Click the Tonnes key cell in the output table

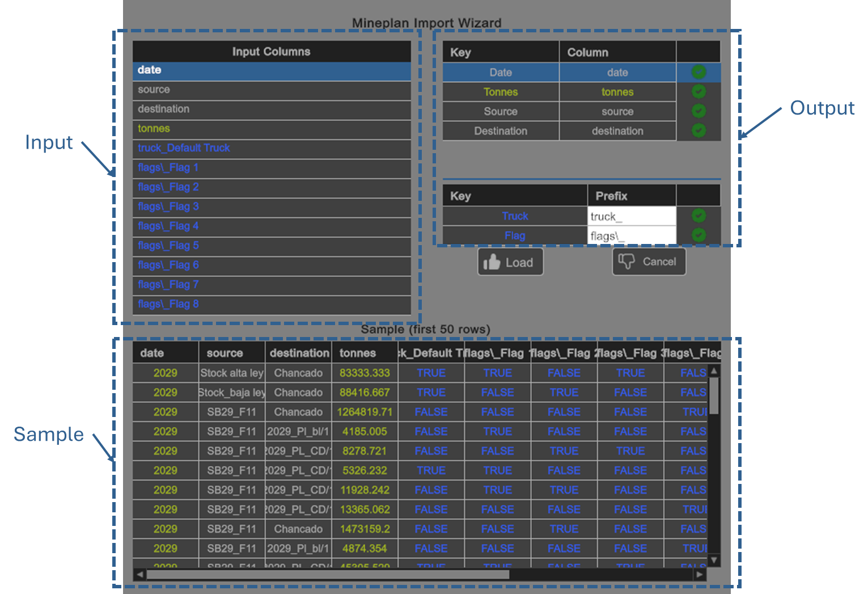pyautogui.click(x=501, y=92)
